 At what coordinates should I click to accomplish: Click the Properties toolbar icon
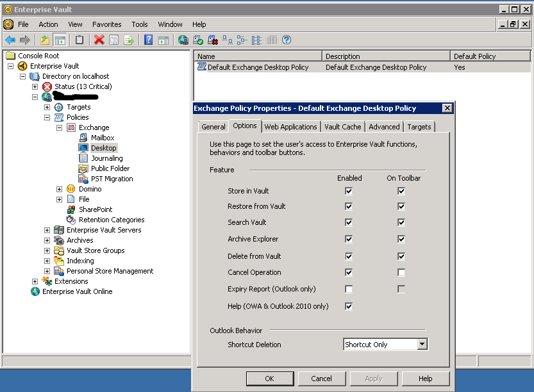point(113,40)
